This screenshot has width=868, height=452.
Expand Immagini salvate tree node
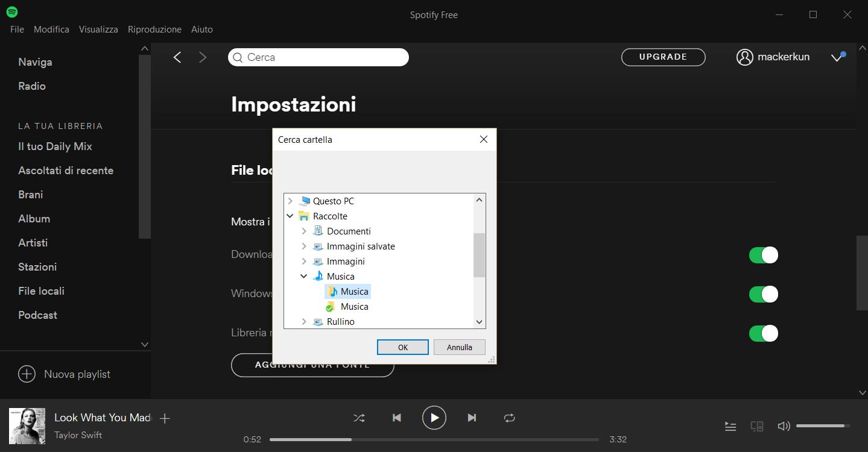point(304,246)
